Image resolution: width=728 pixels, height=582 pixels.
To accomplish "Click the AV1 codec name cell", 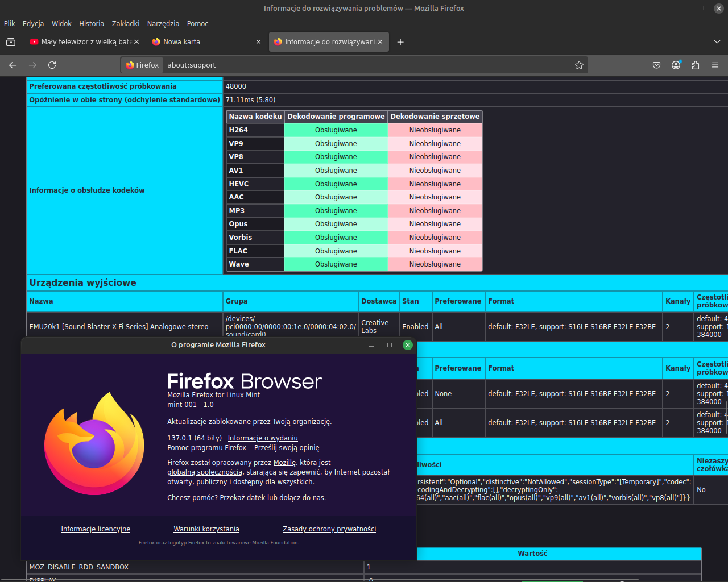I will tap(255, 171).
